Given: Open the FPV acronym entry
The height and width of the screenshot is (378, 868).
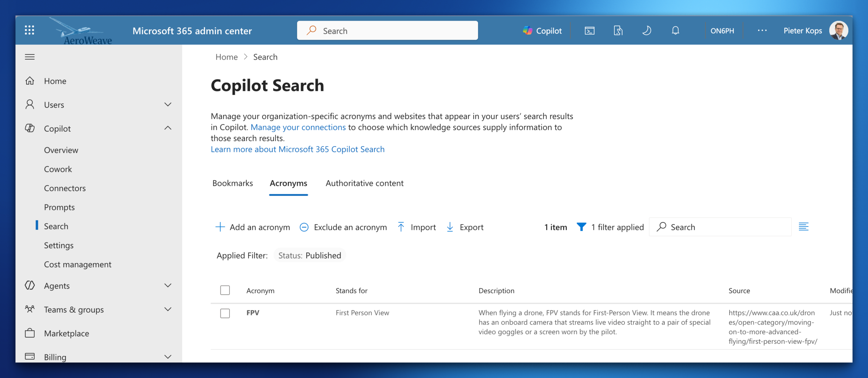Looking at the screenshot, I should click(253, 313).
